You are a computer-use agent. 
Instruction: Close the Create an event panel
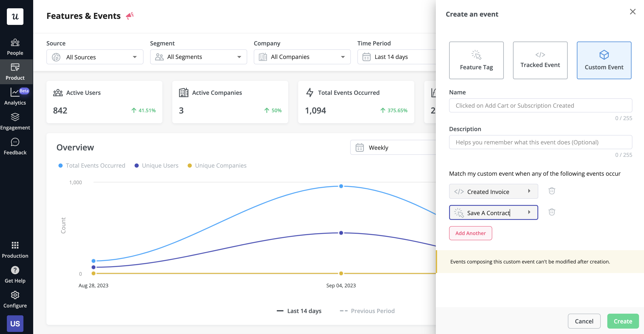pyautogui.click(x=633, y=12)
